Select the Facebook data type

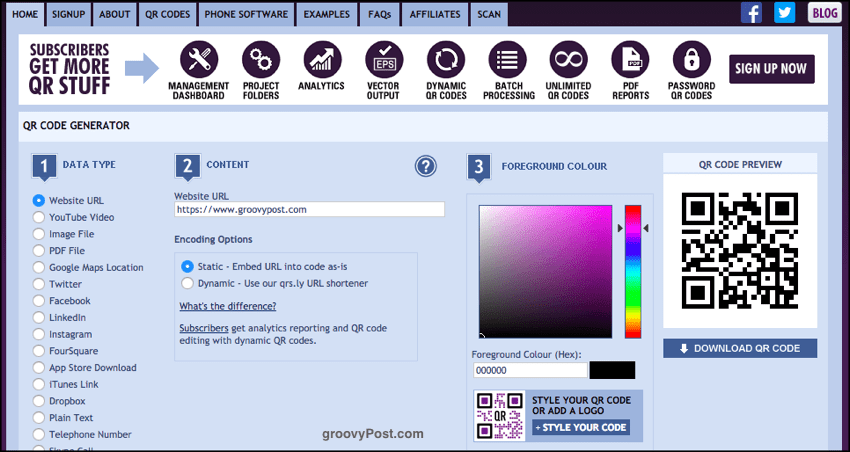tap(38, 301)
